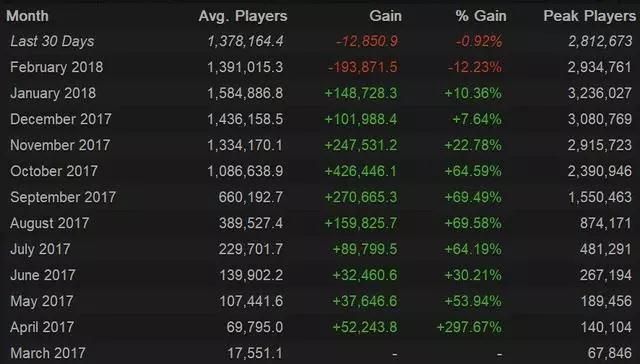Click the +297.67% gain value
640x364 pixels.
[x=469, y=327]
